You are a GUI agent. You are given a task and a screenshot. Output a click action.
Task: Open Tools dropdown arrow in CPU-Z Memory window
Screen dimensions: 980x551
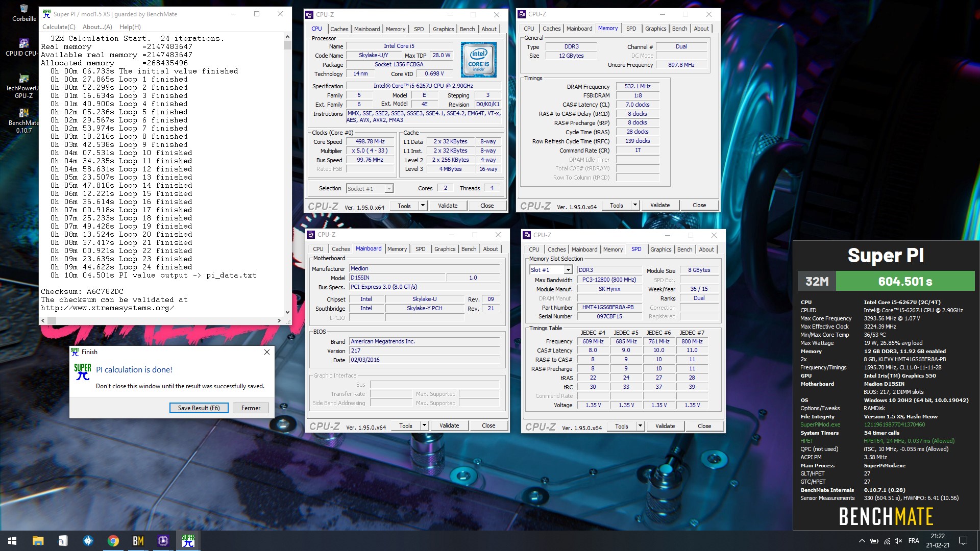(635, 205)
